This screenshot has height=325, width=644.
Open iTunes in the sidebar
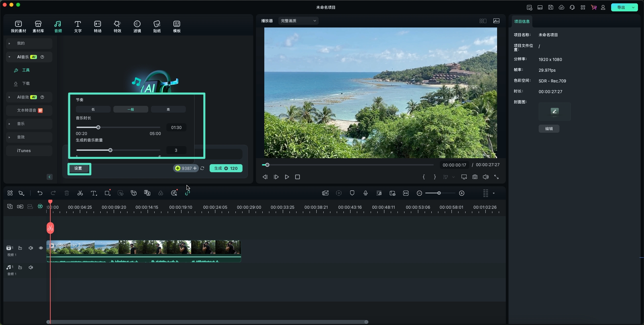(x=29, y=151)
